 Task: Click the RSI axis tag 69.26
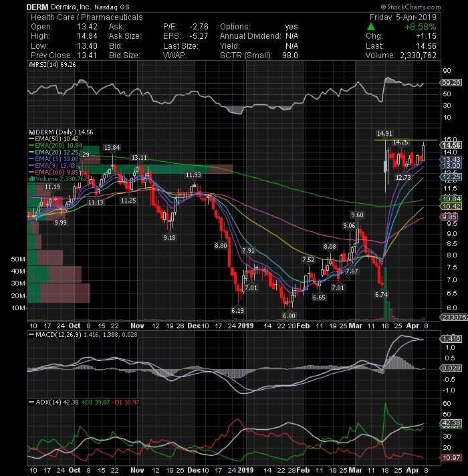451,83
